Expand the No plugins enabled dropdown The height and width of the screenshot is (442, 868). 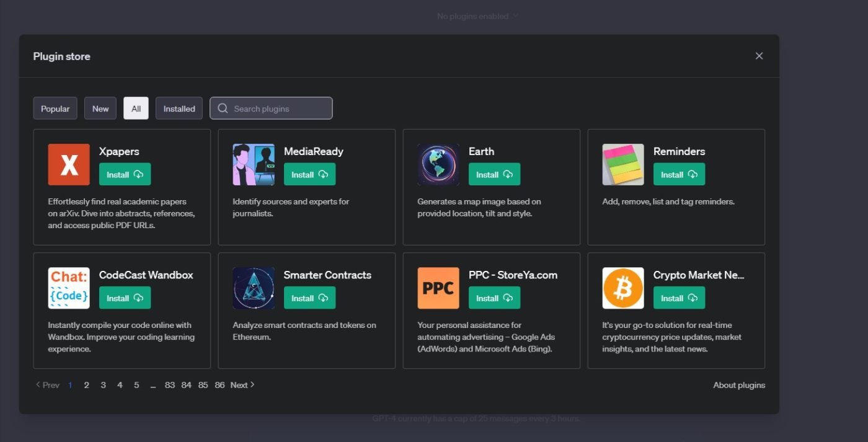(x=477, y=16)
